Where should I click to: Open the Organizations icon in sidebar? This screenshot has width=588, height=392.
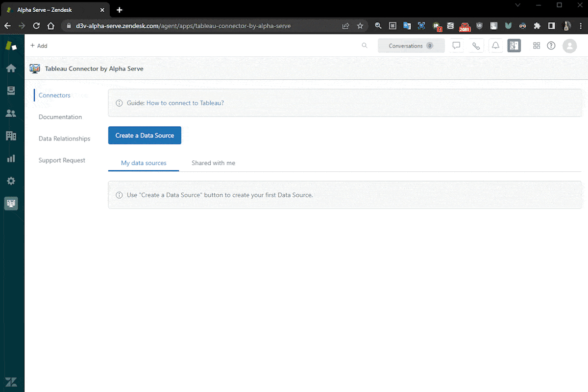tap(11, 136)
